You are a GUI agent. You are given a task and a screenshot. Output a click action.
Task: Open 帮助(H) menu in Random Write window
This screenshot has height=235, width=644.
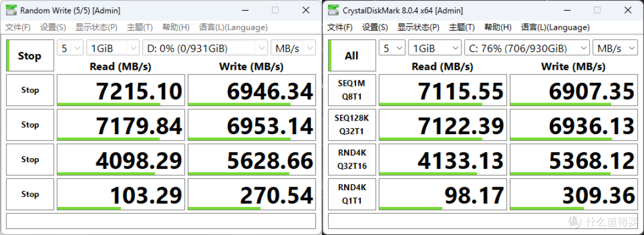pos(175,27)
